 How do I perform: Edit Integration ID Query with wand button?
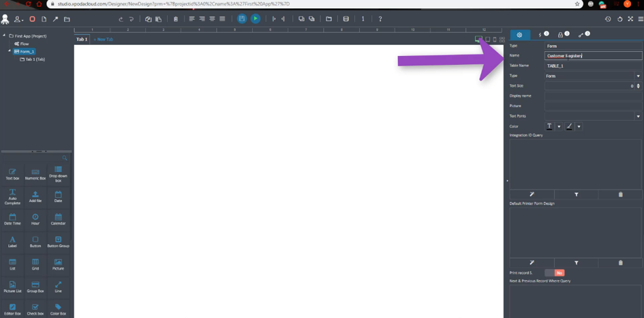tap(532, 194)
